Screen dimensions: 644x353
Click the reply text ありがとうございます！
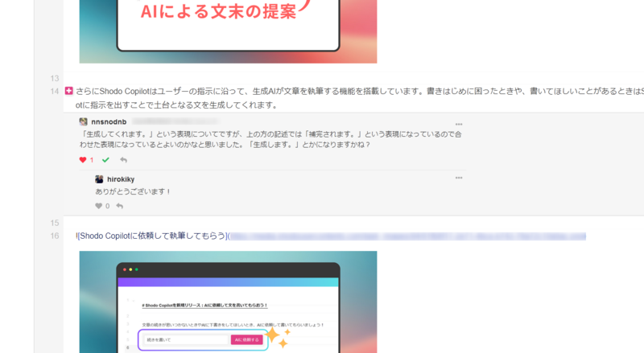(133, 191)
